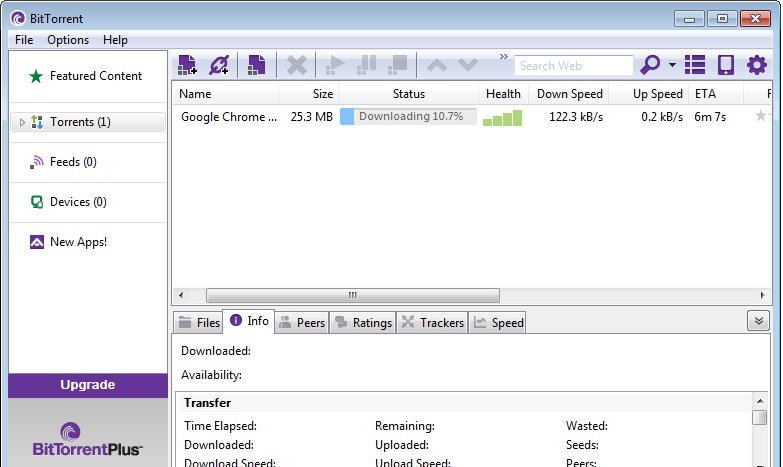783x467 pixels.
Task: Click the Remote device toolbar icon
Action: pyautogui.click(x=726, y=66)
